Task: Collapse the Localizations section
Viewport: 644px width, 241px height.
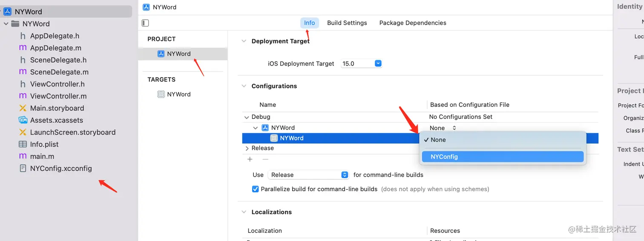Action: pos(244,212)
